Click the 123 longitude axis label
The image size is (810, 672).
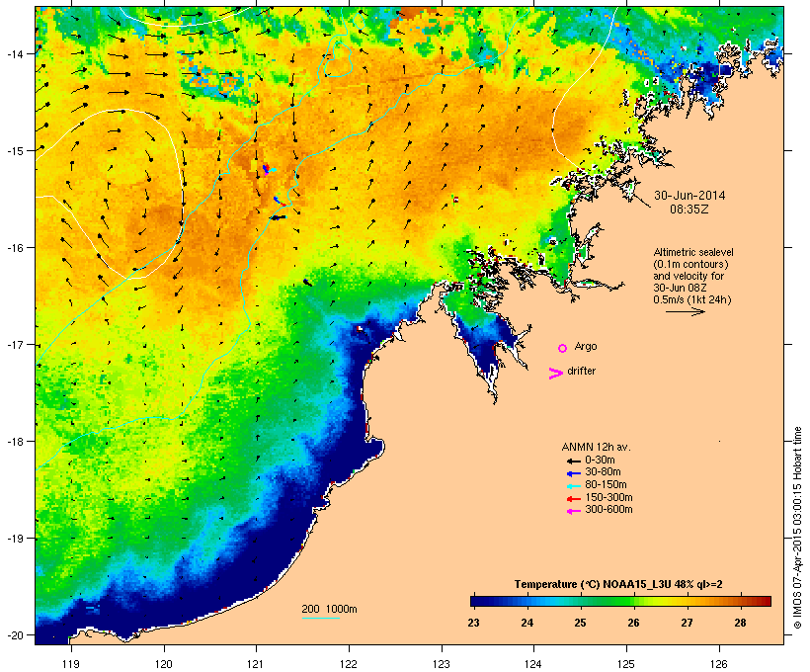click(x=442, y=664)
